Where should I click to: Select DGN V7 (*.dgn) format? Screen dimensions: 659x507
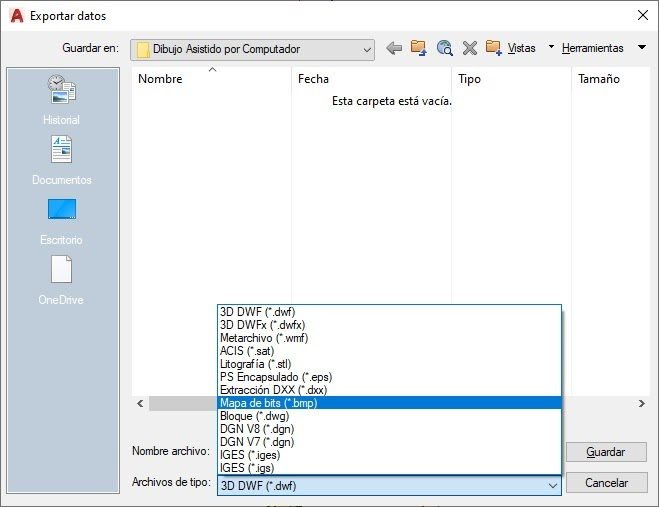pos(389,442)
